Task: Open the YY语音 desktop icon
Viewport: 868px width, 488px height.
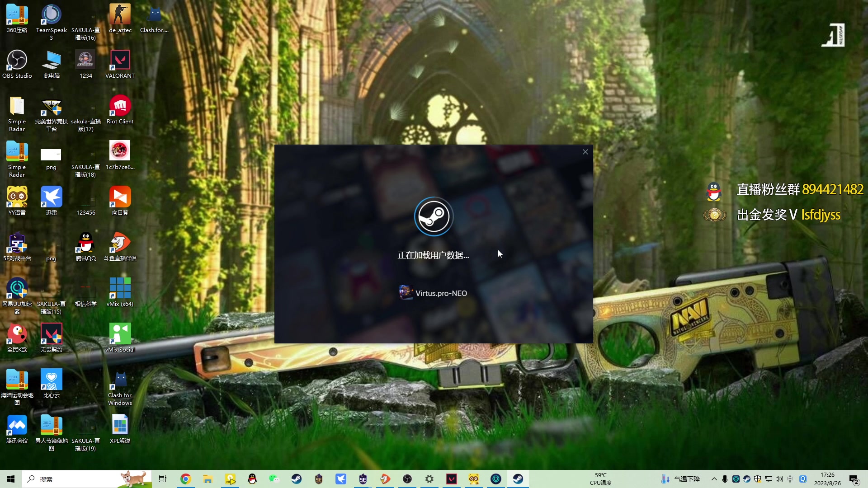Action: pos(17,201)
